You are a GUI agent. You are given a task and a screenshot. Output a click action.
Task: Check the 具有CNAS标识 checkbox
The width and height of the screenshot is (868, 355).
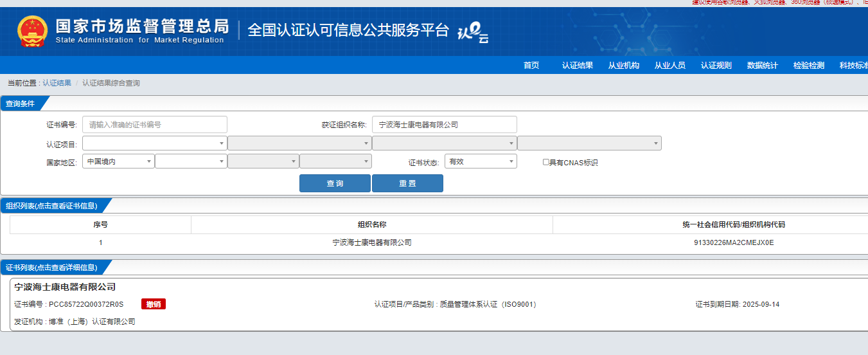[x=546, y=162]
